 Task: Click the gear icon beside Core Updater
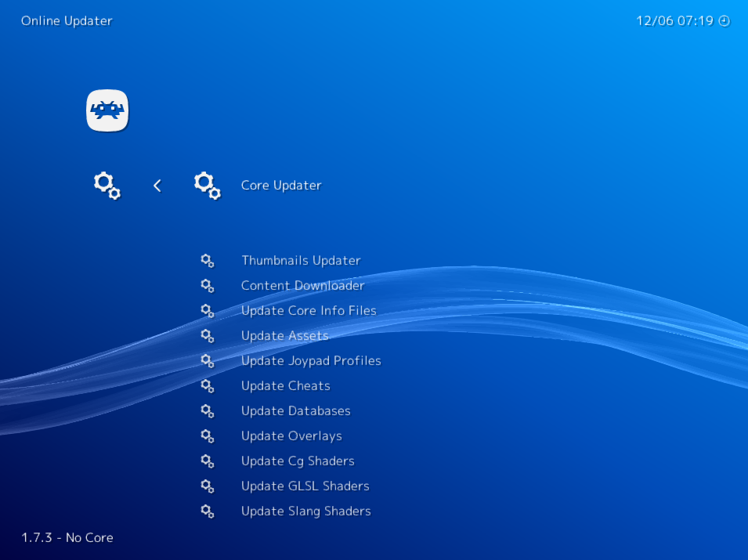208,186
